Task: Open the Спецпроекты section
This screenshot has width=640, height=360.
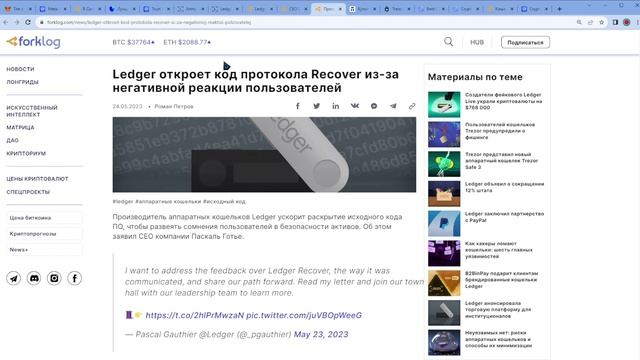Action: 28,192
